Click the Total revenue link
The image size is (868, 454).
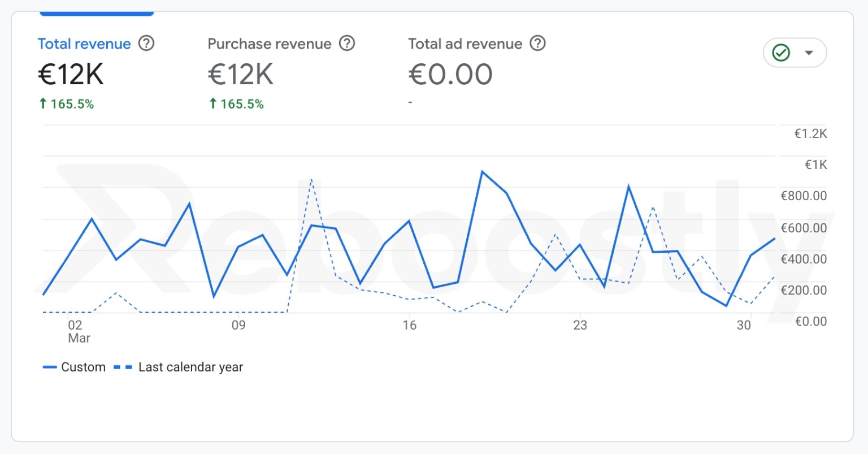(84, 44)
